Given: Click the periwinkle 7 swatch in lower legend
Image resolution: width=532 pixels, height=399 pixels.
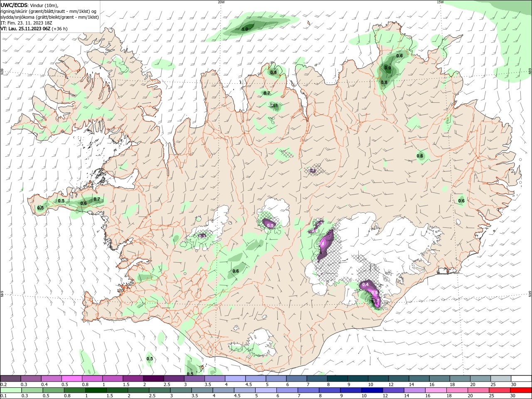Looking at the screenshot, I should coord(308,390).
